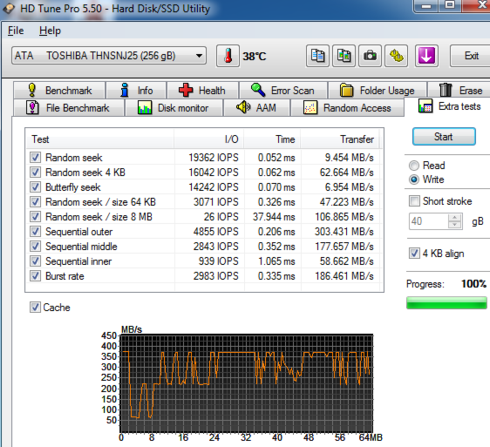Click the MB/s transfer graph
490x447 pixels.
[246, 384]
